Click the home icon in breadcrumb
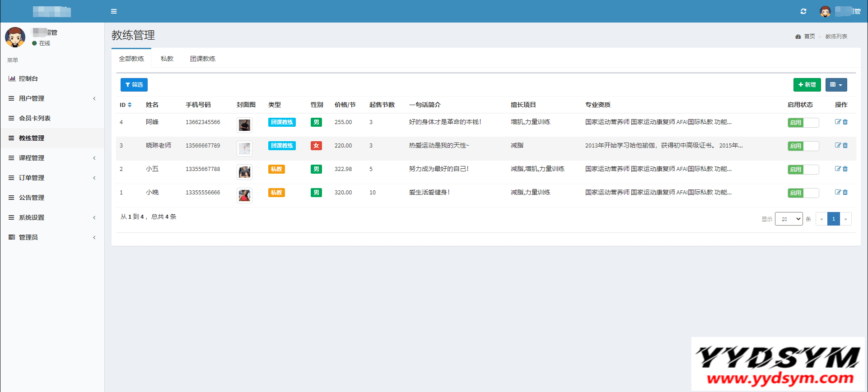This screenshot has width=868, height=392. pos(798,37)
